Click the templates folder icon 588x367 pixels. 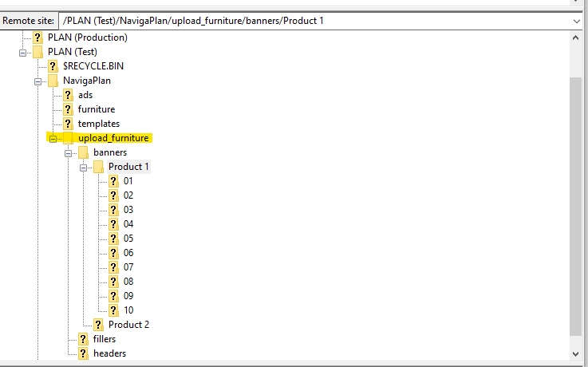click(x=68, y=124)
